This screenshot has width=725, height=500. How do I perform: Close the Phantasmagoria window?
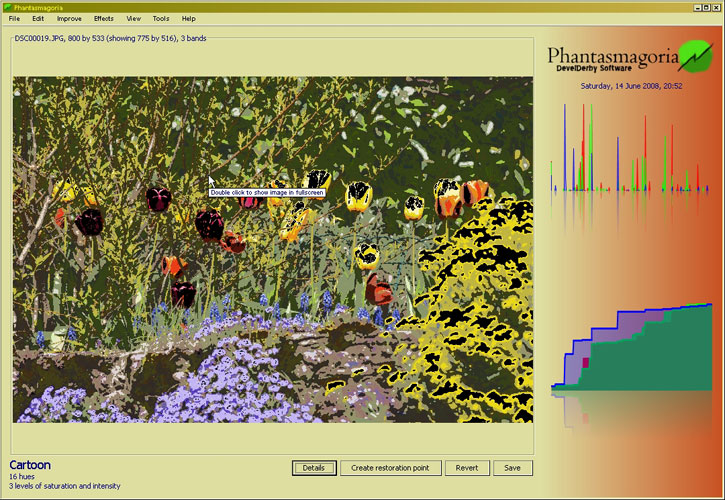point(716,6)
